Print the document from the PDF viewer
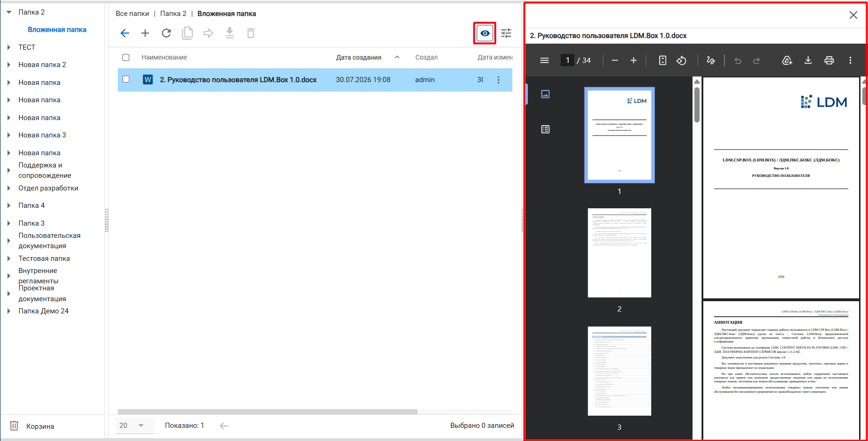 pyautogui.click(x=829, y=61)
